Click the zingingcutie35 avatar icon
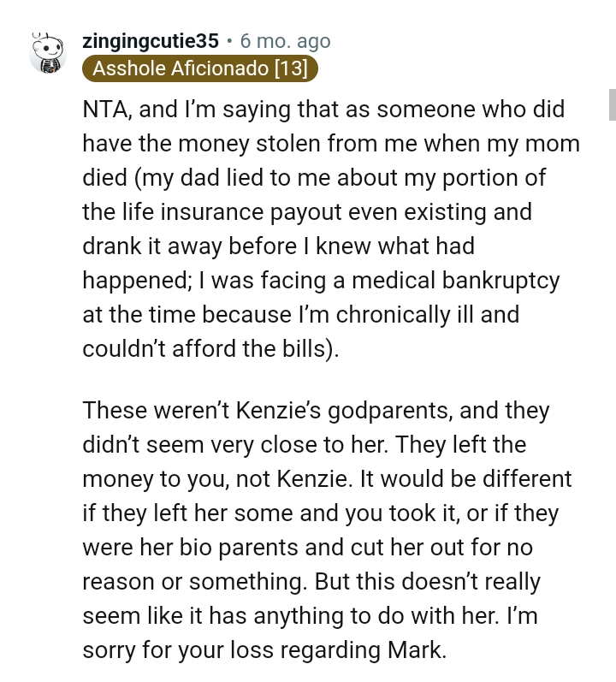The width and height of the screenshot is (616, 682). tap(48, 54)
